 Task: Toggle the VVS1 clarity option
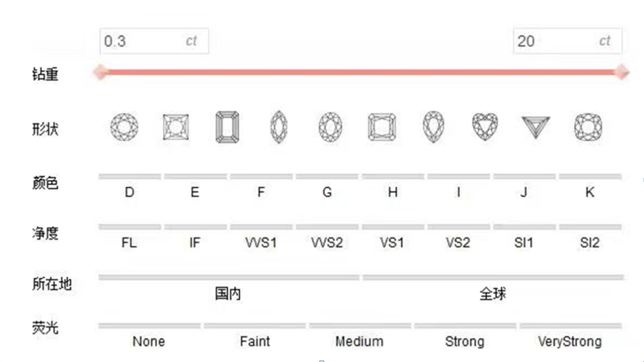coord(261,236)
